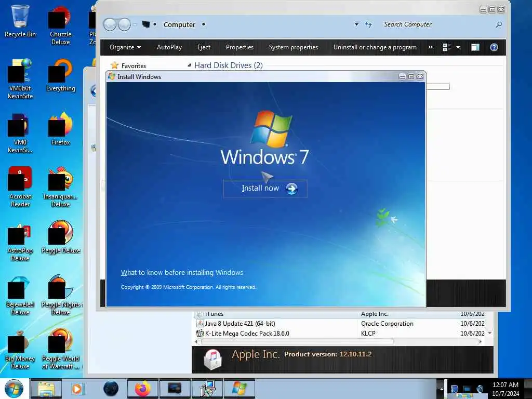532x399 pixels.
Task: Open VM0b0t KevinSite desktop shortcut
Action: (x=20, y=79)
